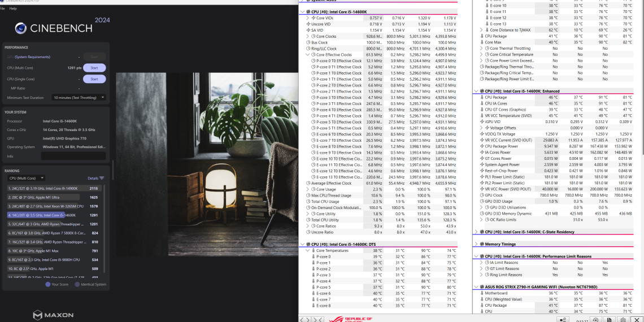Screen dimensions: 644x322
Task: Start the CPU (Single Core) benchmark
Action: click(x=94, y=79)
